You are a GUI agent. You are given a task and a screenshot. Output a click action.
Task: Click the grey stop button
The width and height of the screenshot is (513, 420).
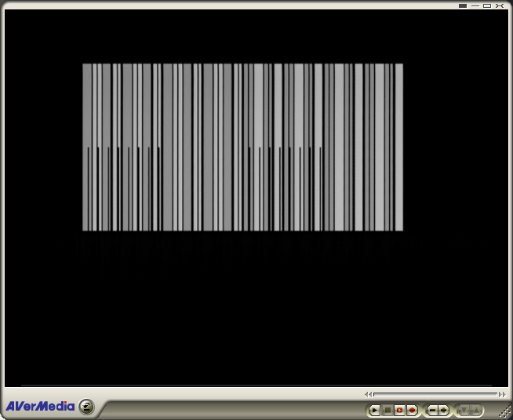(x=387, y=410)
